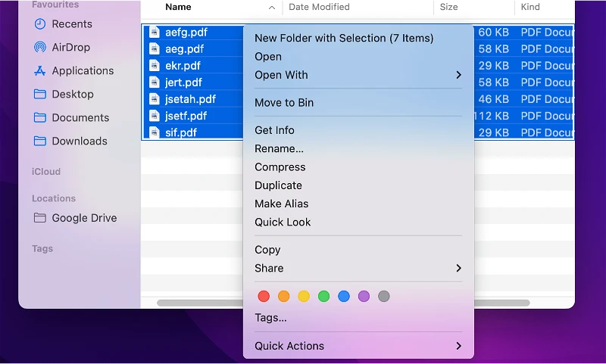Apply the orange tag color
This screenshot has height=364, width=606.
tap(283, 297)
